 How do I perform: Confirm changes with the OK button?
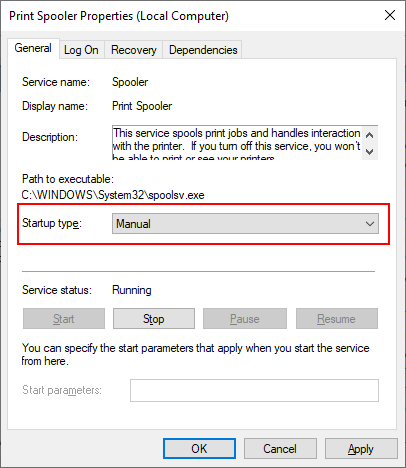coord(199,449)
